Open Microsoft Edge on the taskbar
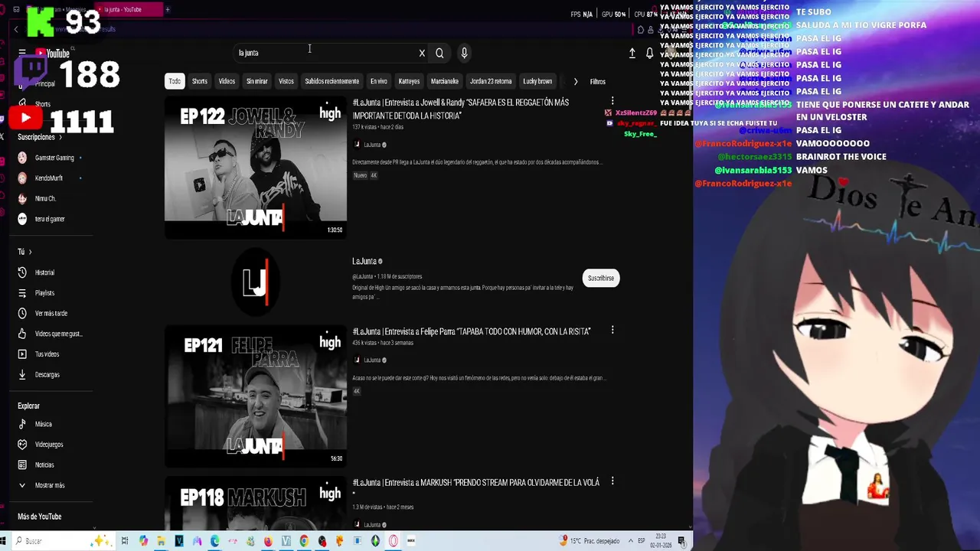980x551 pixels. tap(214, 541)
